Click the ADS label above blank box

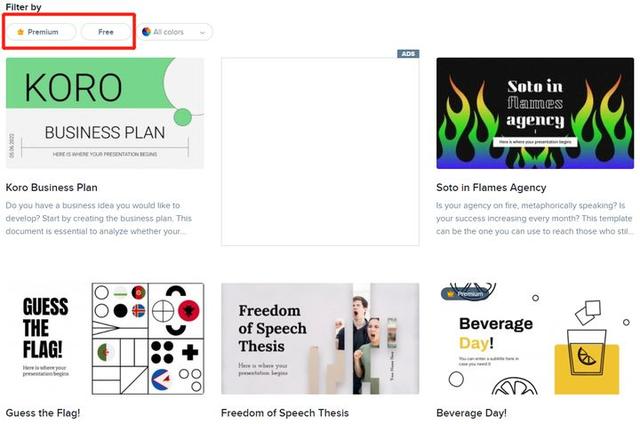408,54
